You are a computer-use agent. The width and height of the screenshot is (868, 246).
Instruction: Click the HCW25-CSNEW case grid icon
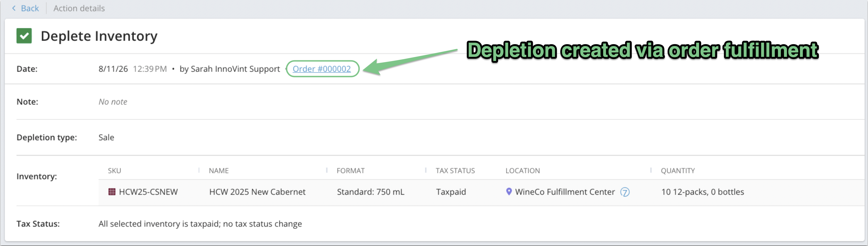click(112, 192)
